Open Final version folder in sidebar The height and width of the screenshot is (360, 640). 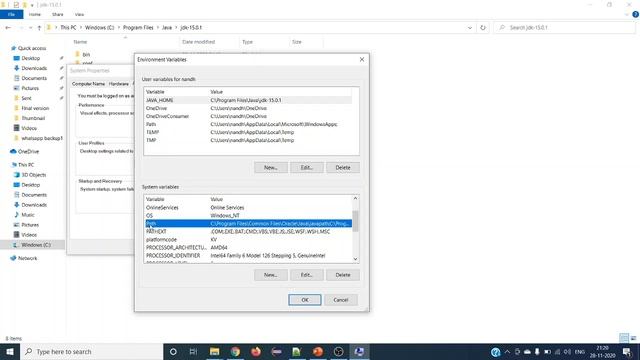(x=35, y=108)
